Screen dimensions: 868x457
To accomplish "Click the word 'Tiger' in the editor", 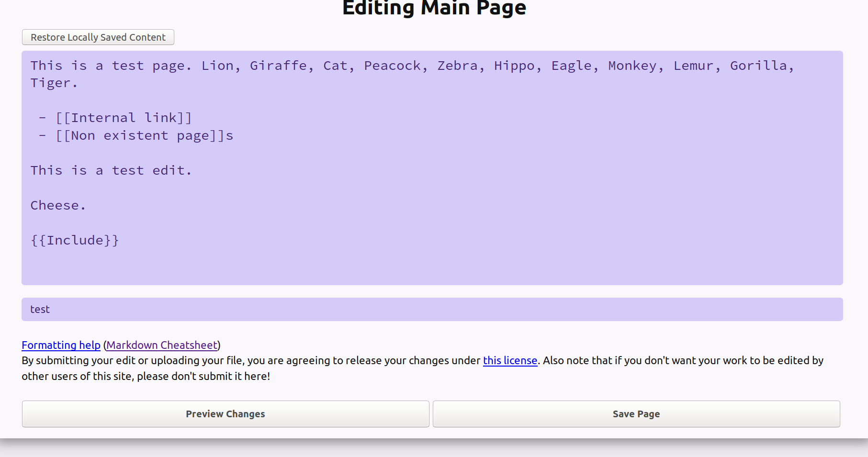I will pyautogui.click(x=50, y=83).
